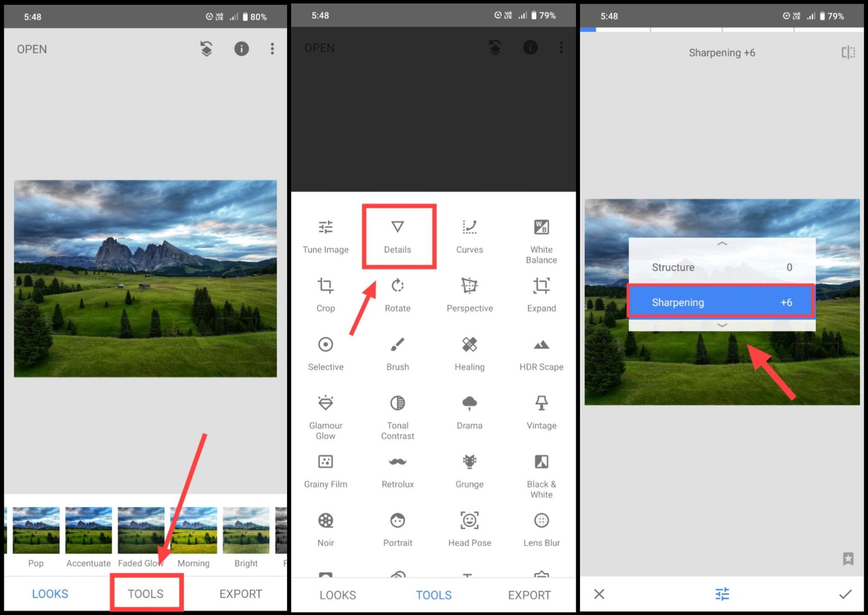Tap OPEN in the first screen
Viewport: 868px width, 615px height.
(x=31, y=49)
